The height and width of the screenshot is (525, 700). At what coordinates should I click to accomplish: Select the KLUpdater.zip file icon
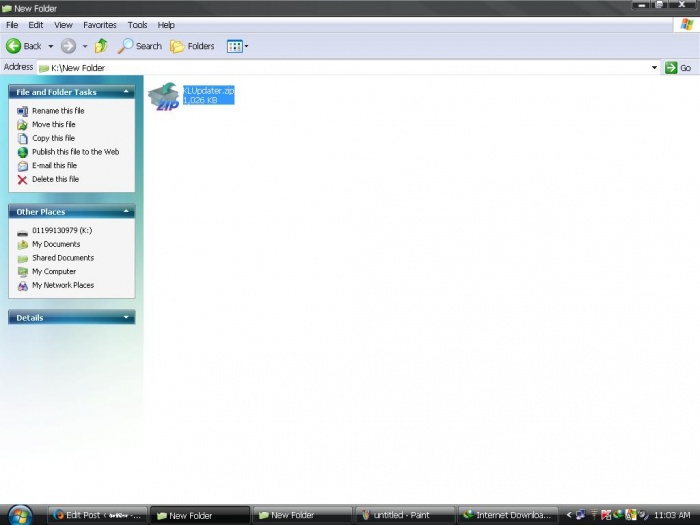coord(164,96)
